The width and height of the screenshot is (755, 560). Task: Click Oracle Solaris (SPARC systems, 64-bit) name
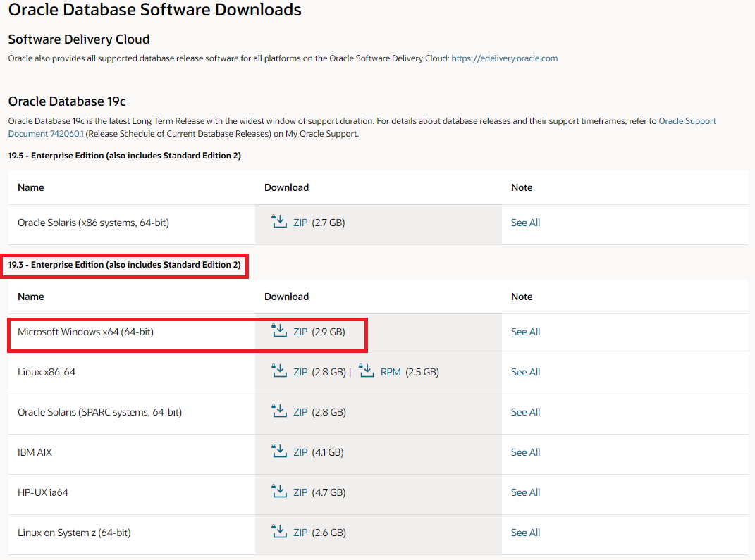99,412
